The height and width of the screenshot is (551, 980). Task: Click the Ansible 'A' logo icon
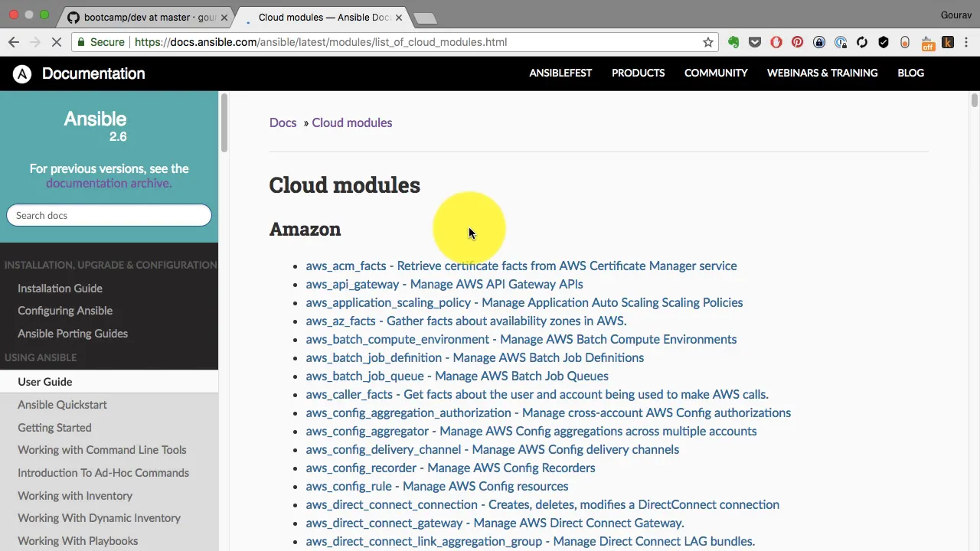[22, 73]
